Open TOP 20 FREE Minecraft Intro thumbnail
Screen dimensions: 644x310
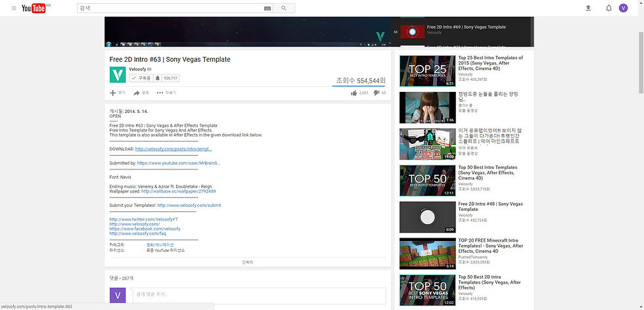[x=427, y=254]
